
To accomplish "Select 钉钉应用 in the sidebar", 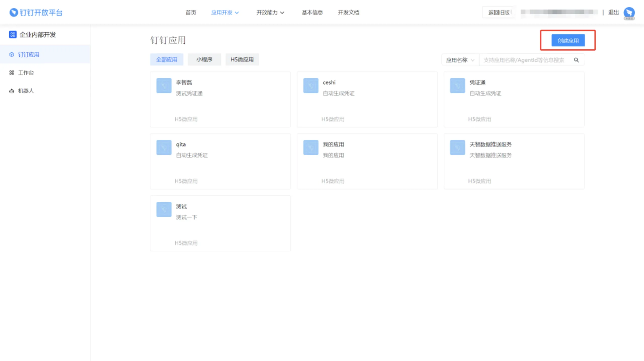I will pos(45,54).
